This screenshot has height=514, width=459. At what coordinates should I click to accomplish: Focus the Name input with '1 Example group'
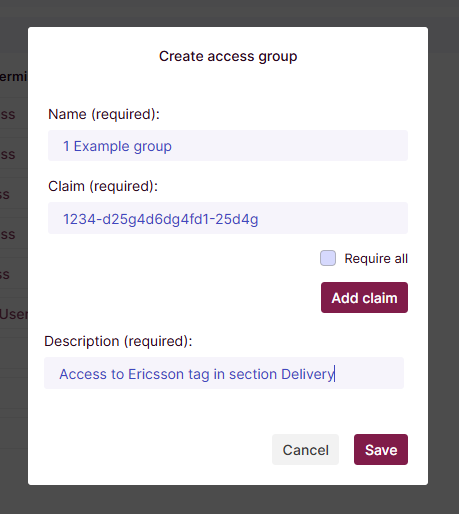228,146
